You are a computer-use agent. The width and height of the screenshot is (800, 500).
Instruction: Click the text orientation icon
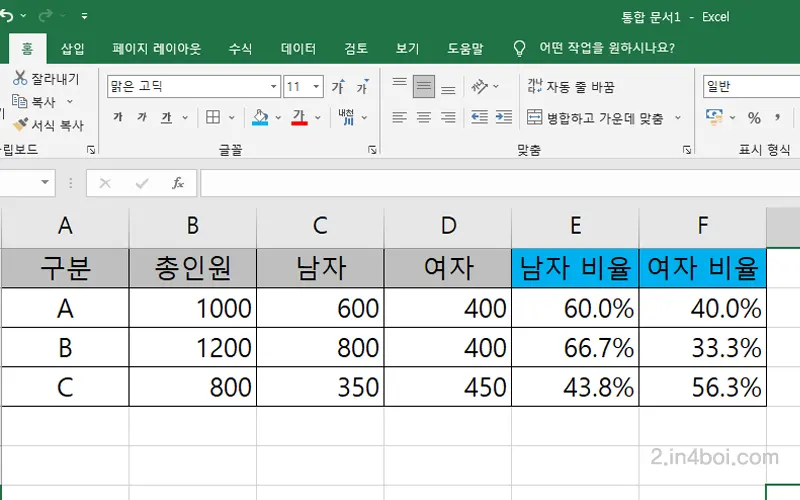pyautogui.click(x=480, y=86)
